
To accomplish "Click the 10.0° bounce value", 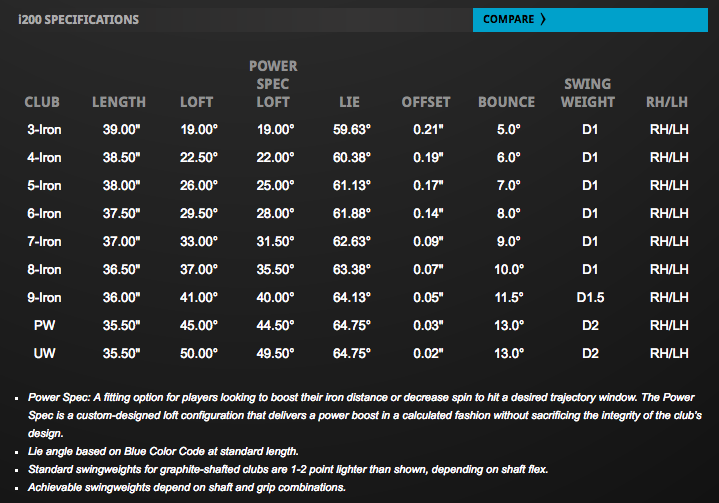I will tap(509, 270).
